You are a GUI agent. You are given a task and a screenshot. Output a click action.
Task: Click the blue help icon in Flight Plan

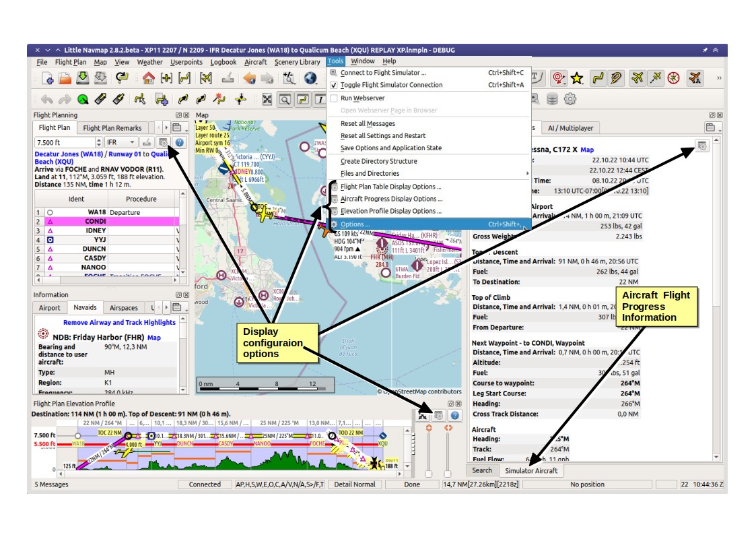(179, 142)
